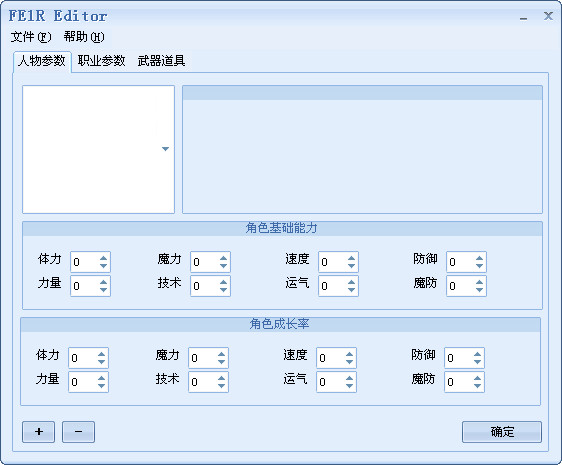Expand the character list dropdown arrow
Image resolution: width=562 pixels, height=465 pixels.
[x=165, y=149]
